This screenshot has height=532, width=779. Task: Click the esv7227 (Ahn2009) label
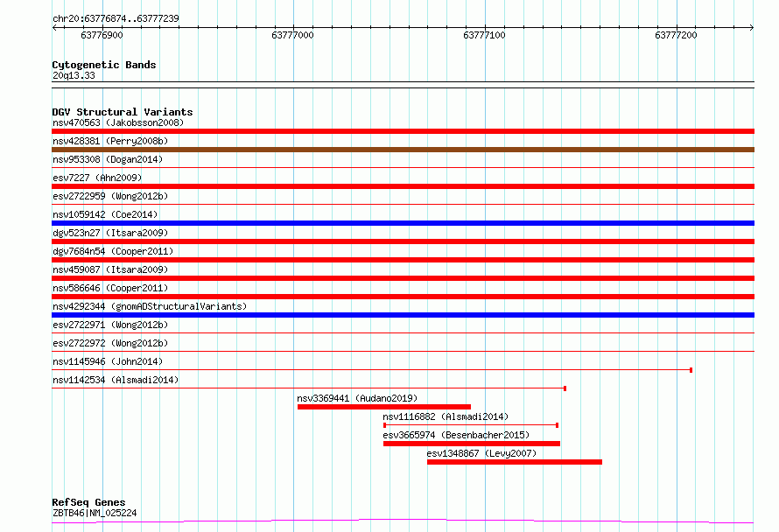pos(97,178)
